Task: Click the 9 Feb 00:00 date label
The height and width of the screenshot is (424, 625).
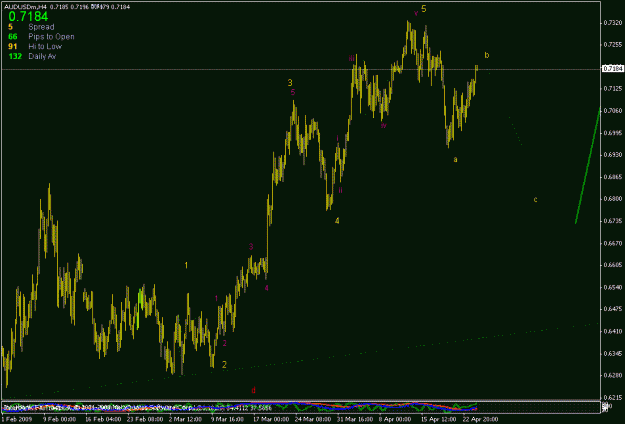Action: click(x=60, y=419)
